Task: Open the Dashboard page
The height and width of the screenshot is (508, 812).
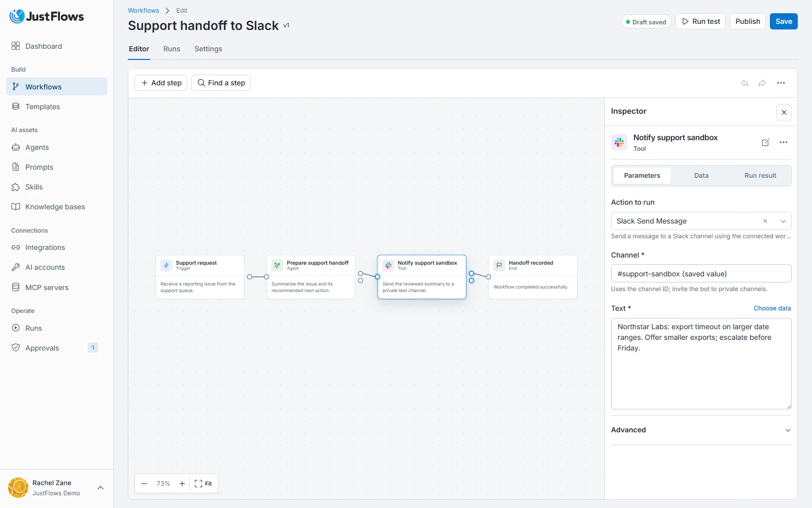Action: click(x=56, y=46)
